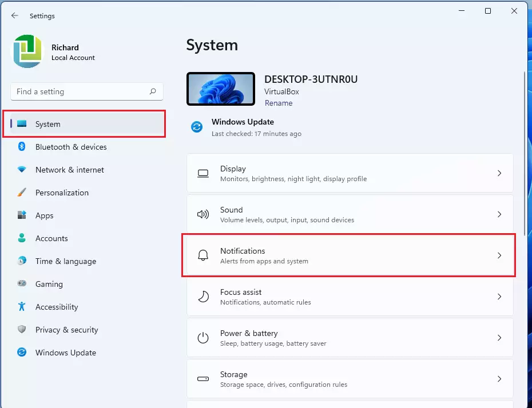Click the desktop wallpaper thumbnail
532x408 pixels.
click(220, 89)
